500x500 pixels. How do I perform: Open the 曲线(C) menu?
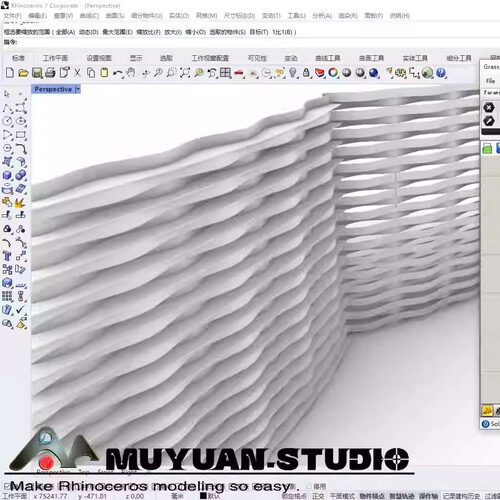coord(89,16)
